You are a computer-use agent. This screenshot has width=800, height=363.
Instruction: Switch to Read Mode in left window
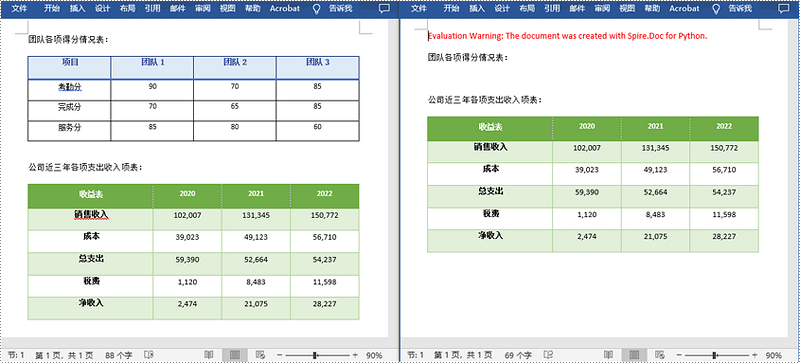209,354
